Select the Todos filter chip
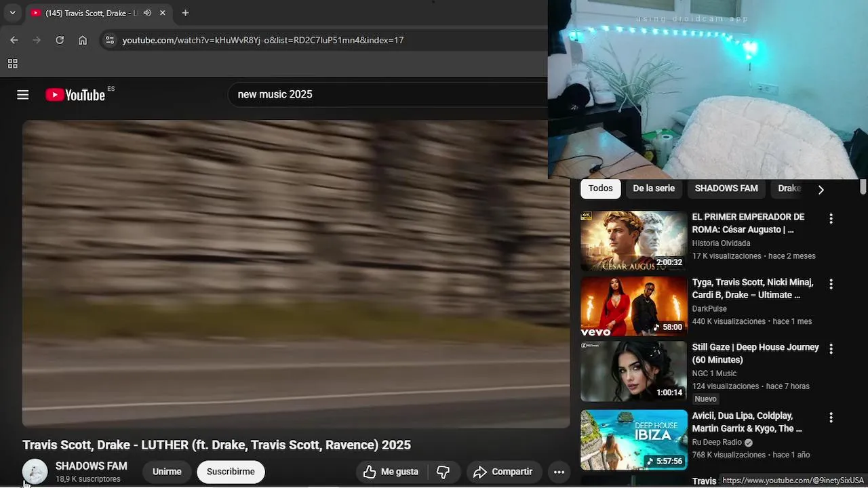868x488 pixels. (600, 188)
